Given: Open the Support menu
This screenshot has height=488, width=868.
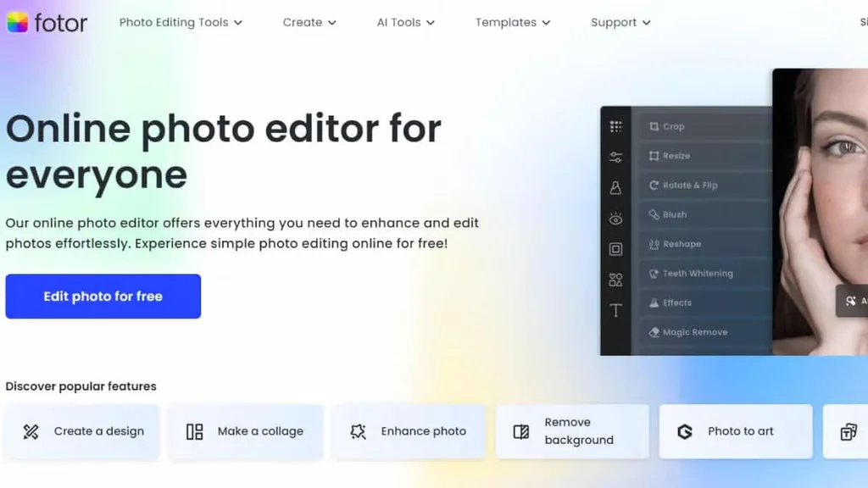Looking at the screenshot, I should point(620,23).
